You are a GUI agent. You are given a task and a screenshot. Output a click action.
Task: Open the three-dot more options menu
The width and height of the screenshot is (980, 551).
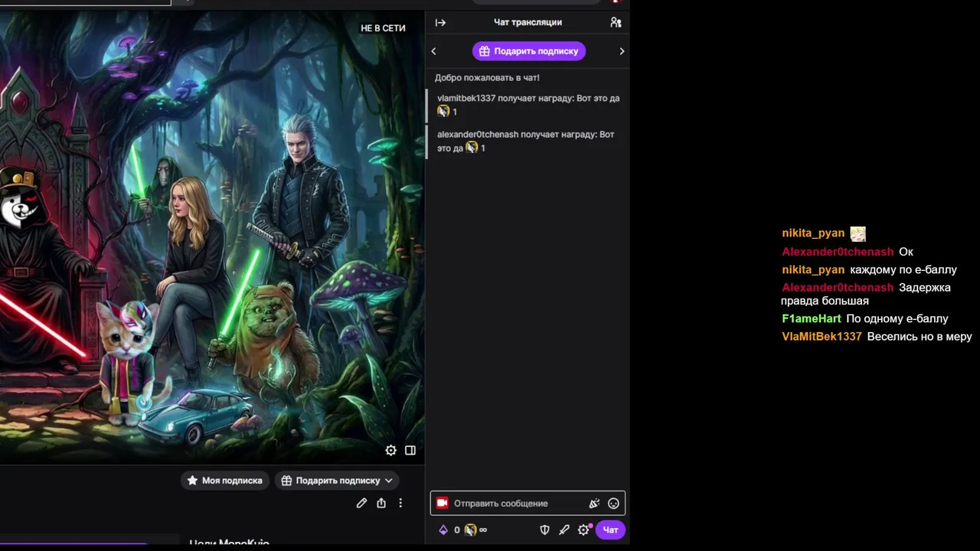(x=400, y=503)
